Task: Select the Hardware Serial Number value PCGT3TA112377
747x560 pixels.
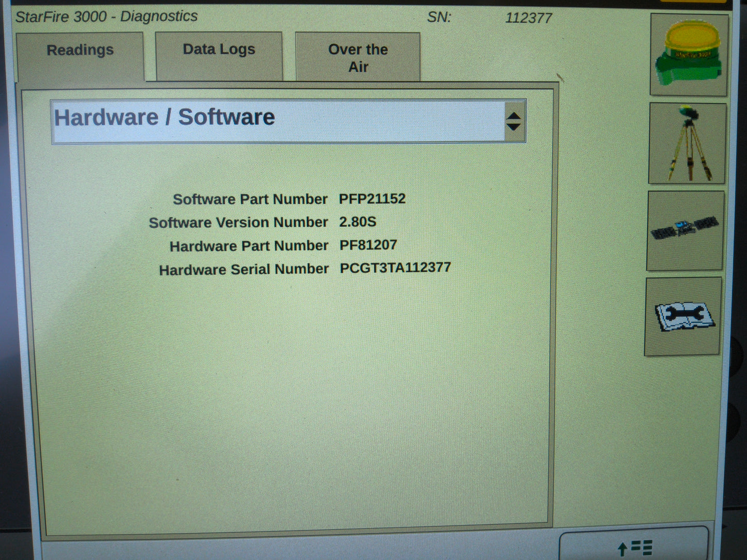Action: [395, 268]
